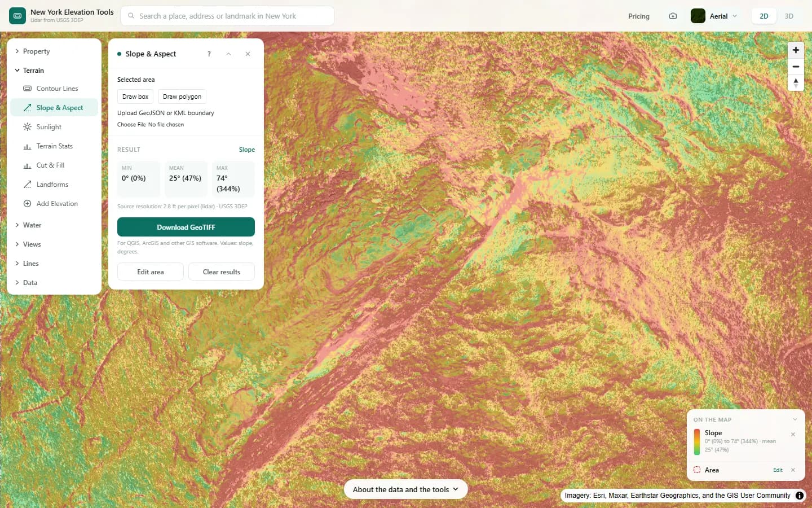Remove the Slope layer from the map legend
This screenshot has height=508, width=812.
[x=793, y=434]
